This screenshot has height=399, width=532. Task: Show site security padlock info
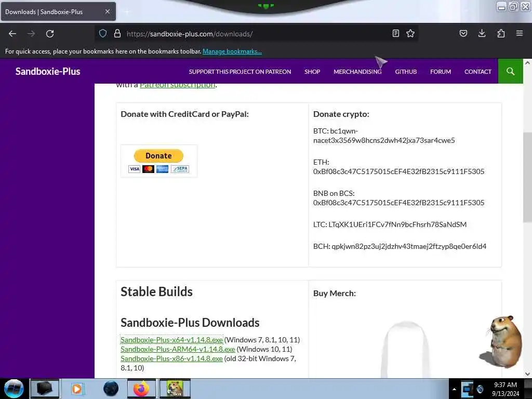click(x=117, y=33)
